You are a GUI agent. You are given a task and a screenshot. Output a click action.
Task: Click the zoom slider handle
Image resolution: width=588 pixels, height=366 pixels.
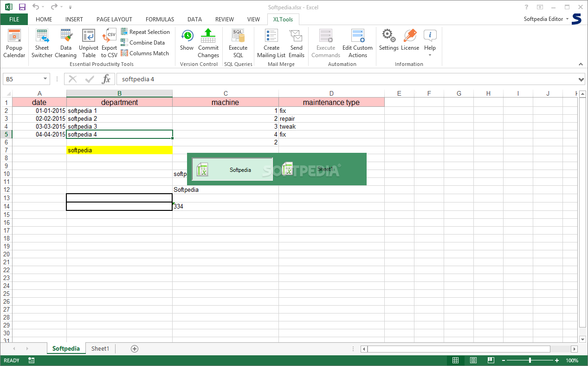click(530, 360)
